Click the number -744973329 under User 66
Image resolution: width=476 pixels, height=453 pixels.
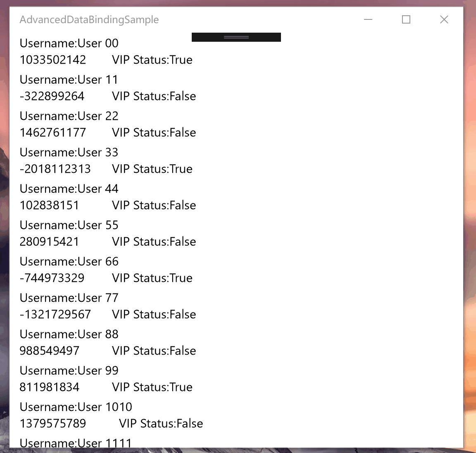52,278
